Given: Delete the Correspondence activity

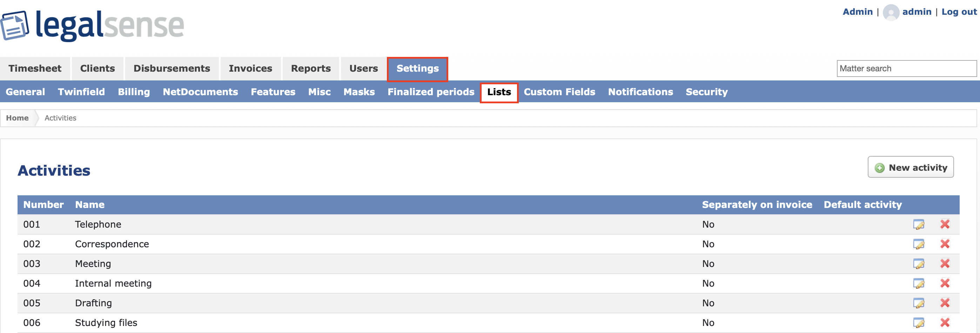Looking at the screenshot, I should pos(945,244).
